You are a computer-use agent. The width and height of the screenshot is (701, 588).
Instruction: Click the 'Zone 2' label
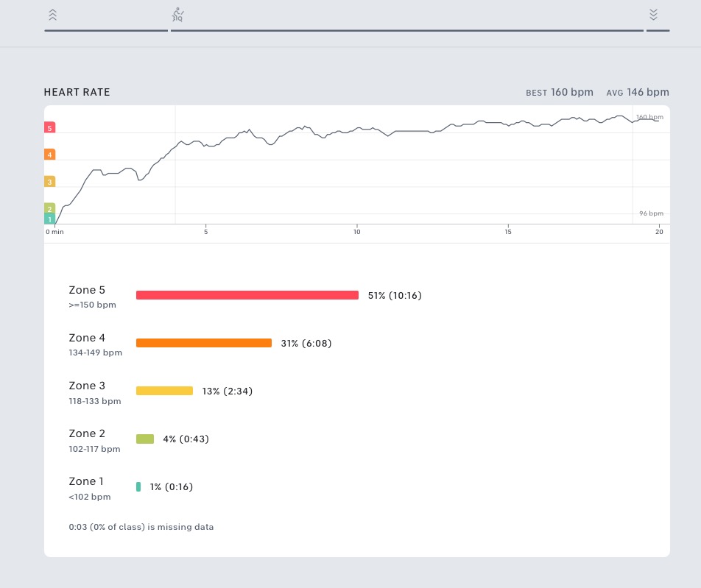(87, 433)
